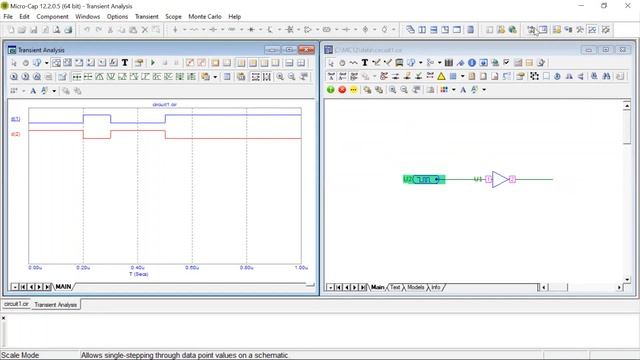The image size is (640, 360).
Task: Switch to the Info tab in schematic window
Action: pos(436,287)
